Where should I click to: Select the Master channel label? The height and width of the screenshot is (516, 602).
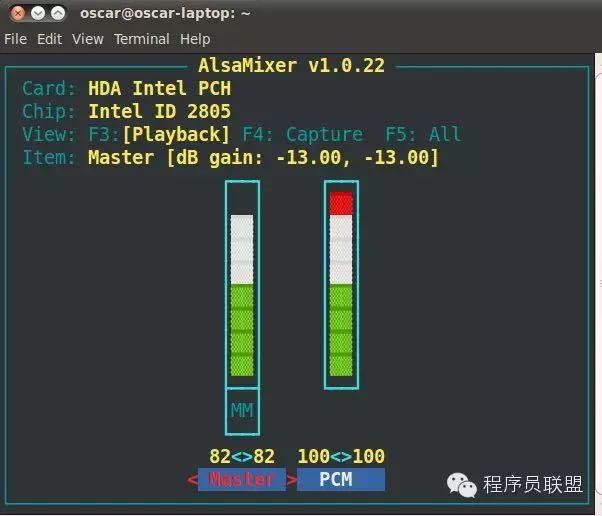pos(242,479)
